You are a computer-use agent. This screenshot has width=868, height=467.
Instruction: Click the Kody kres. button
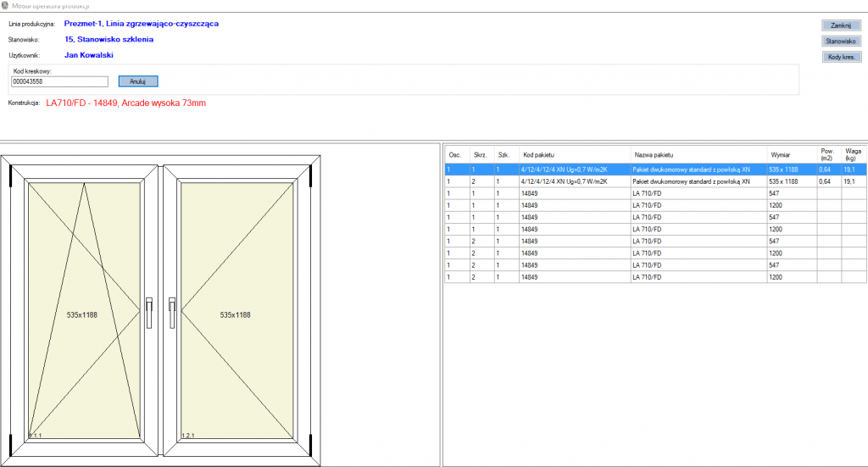(x=841, y=57)
